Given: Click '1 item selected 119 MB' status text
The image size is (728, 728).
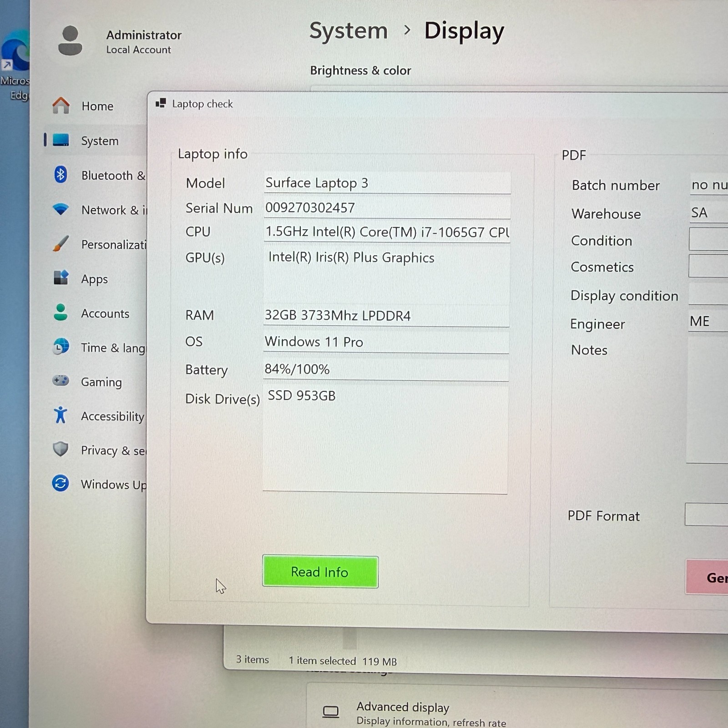Looking at the screenshot, I should click(x=343, y=661).
